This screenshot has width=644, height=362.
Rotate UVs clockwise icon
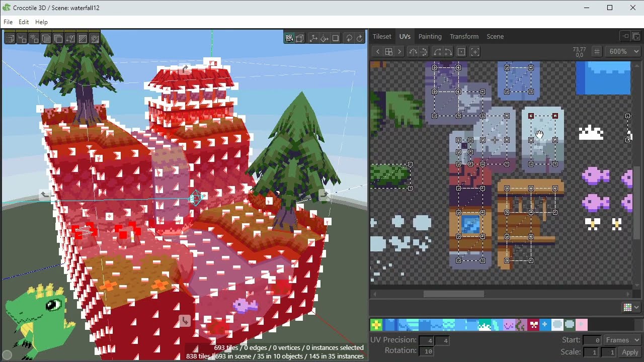point(448,52)
